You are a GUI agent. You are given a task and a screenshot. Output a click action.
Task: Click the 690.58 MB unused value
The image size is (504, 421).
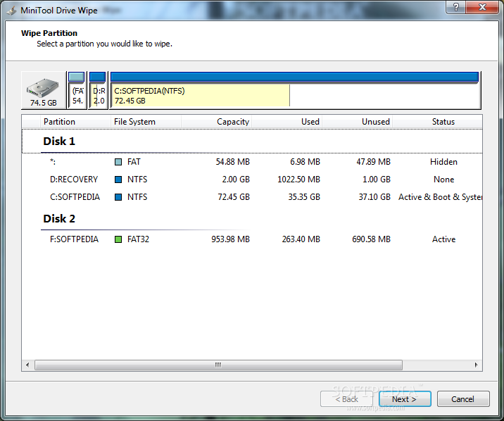(x=371, y=239)
